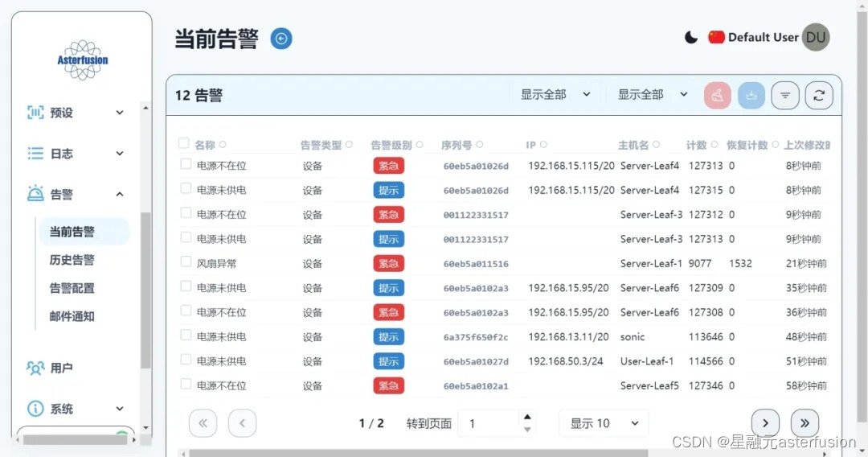
Task: Check the sonic host row checkbox
Action: [186, 336]
